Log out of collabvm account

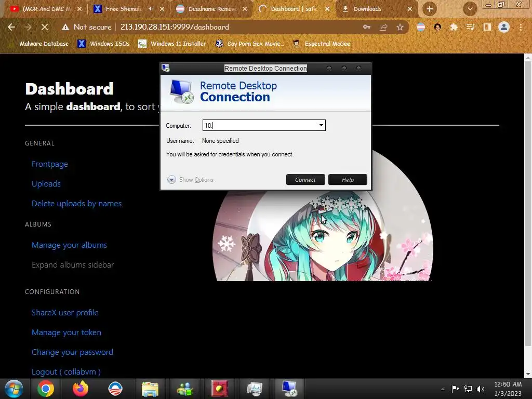[x=66, y=372]
